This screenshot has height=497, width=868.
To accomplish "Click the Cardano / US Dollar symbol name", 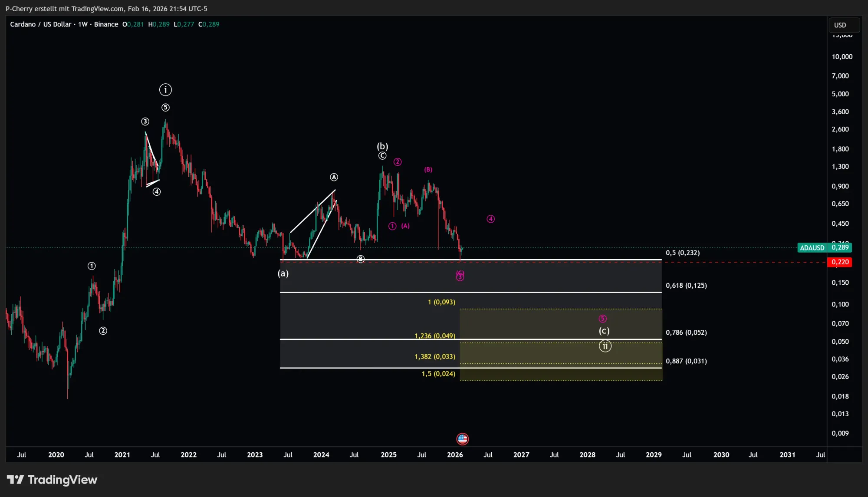I will (41, 24).
